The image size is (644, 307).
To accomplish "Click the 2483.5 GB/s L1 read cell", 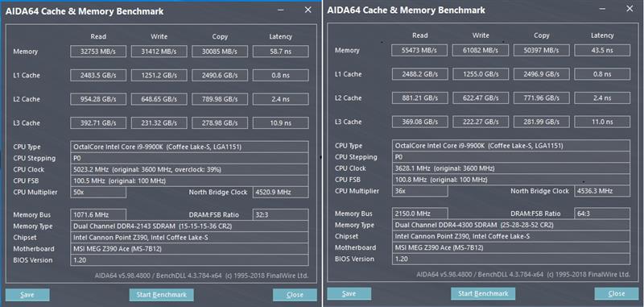I will (x=98, y=75).
